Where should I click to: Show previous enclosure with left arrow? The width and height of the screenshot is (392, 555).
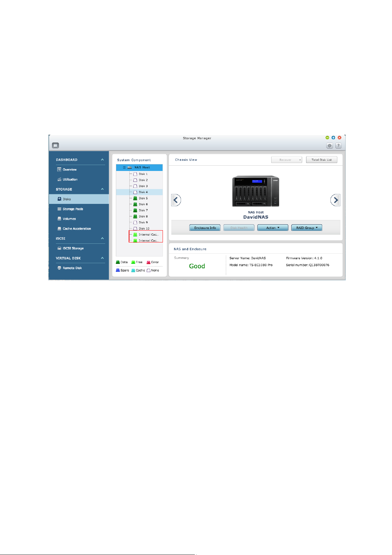[x=176, y=200]
